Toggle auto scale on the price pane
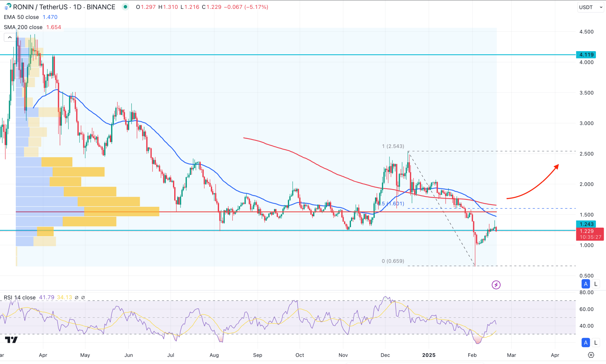The width and height of the screenshot is (606, 364). click(586, 284)
